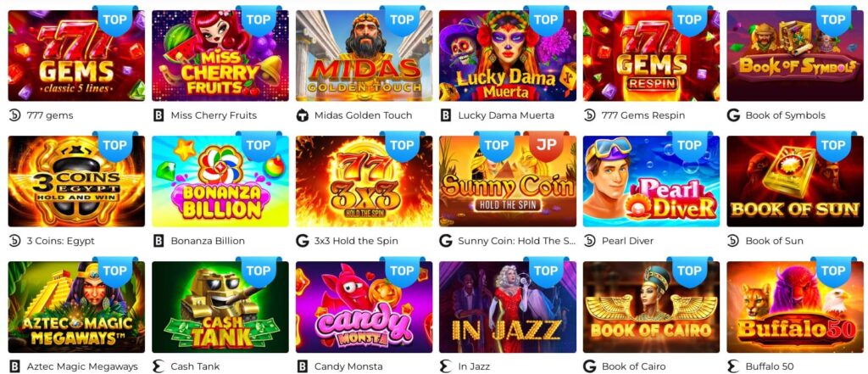The height and width of the screenshot is (374, 868).
Task: Click TOP badge on Pearl Diver thumbnail
Action: click(x=689, y=145)
